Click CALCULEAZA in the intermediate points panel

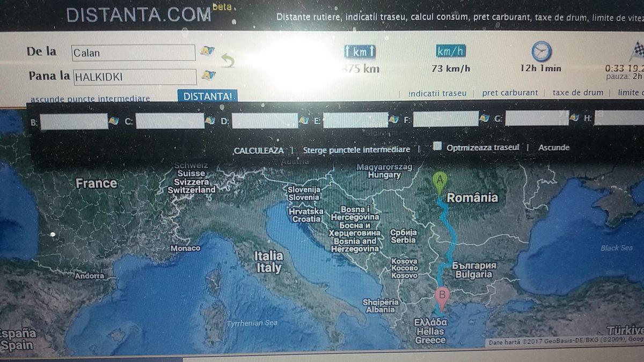click(x=258, y=151)
